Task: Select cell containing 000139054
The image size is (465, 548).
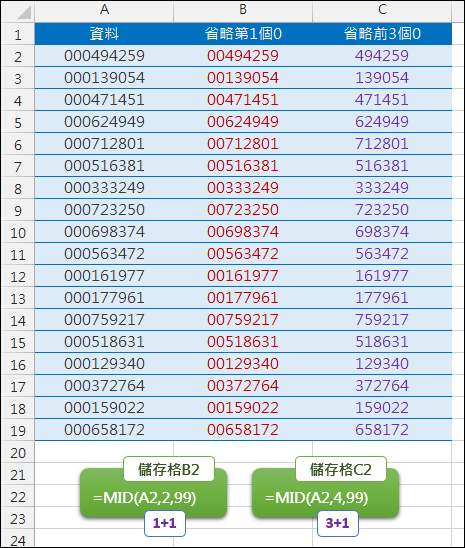Action: (x=104, y=78)
